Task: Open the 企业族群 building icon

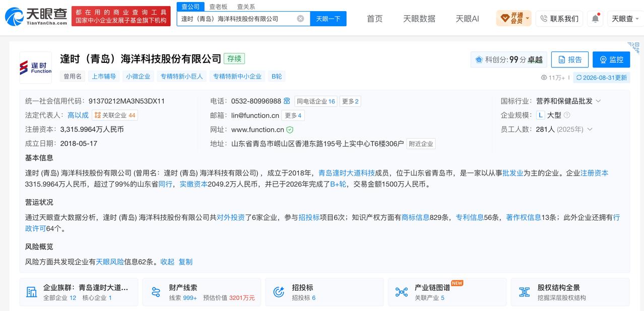Action: [x=32, y=292]
